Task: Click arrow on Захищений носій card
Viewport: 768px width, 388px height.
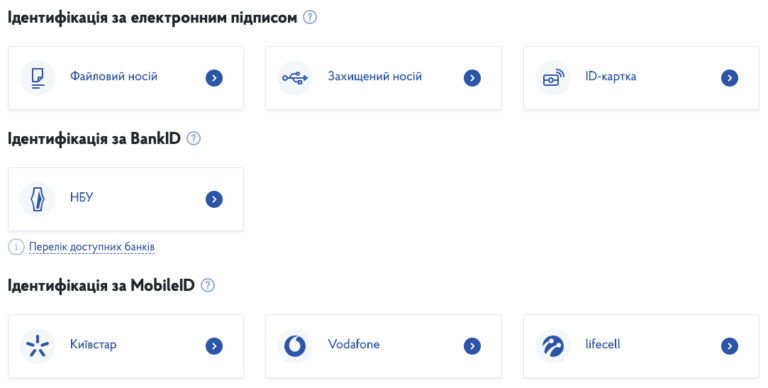Action: point(472,78)
